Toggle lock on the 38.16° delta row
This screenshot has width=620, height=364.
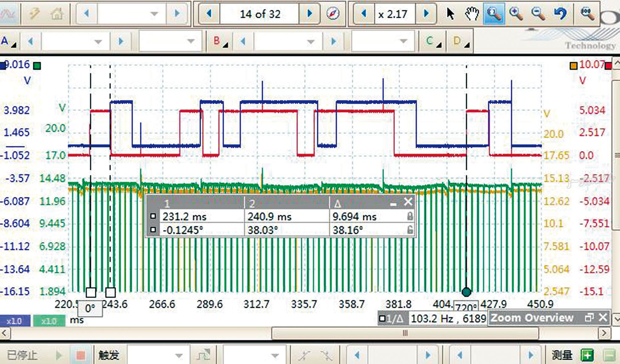tap(410, 230)
